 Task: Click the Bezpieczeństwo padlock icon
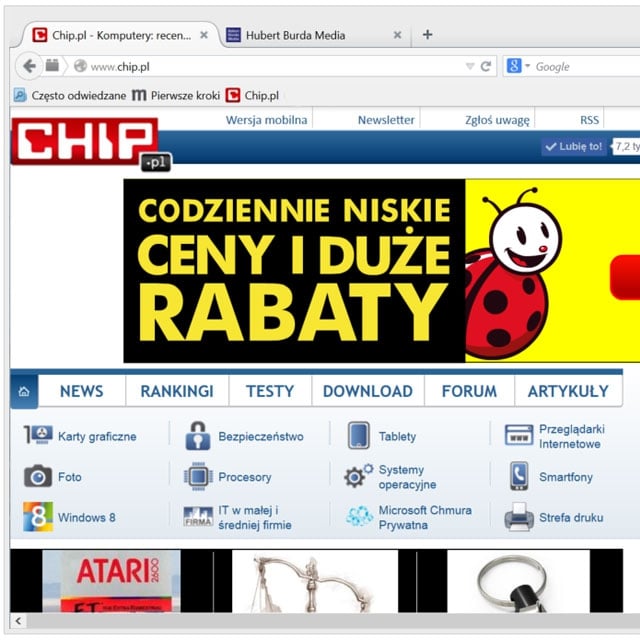point(198,436)
